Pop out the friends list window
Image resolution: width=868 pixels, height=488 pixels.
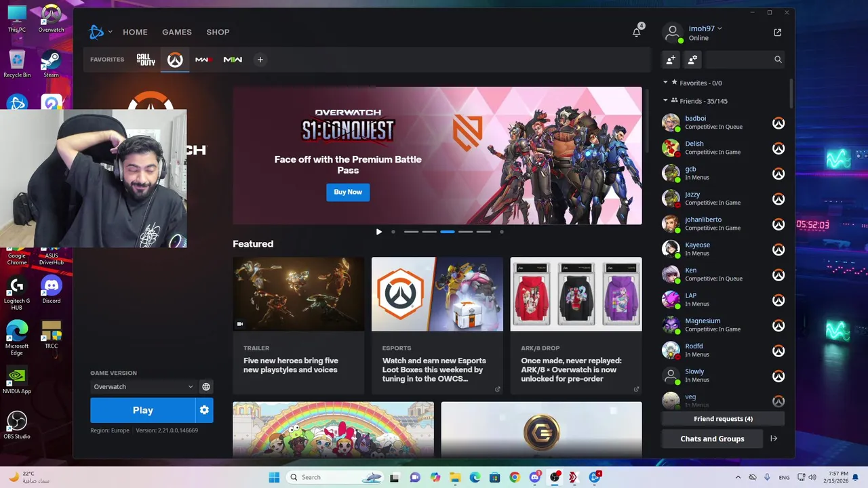(x=778, y=33)
